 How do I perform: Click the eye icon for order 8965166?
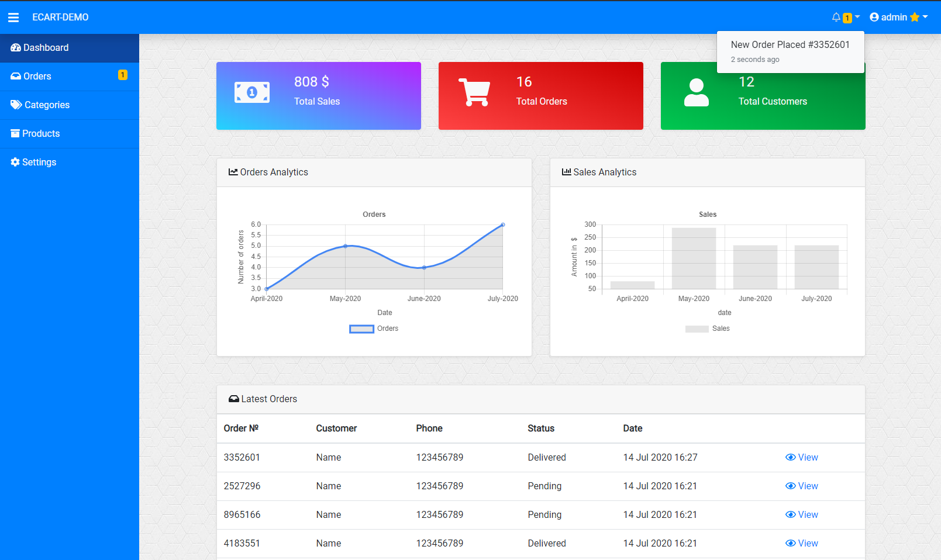coord(791,515)
